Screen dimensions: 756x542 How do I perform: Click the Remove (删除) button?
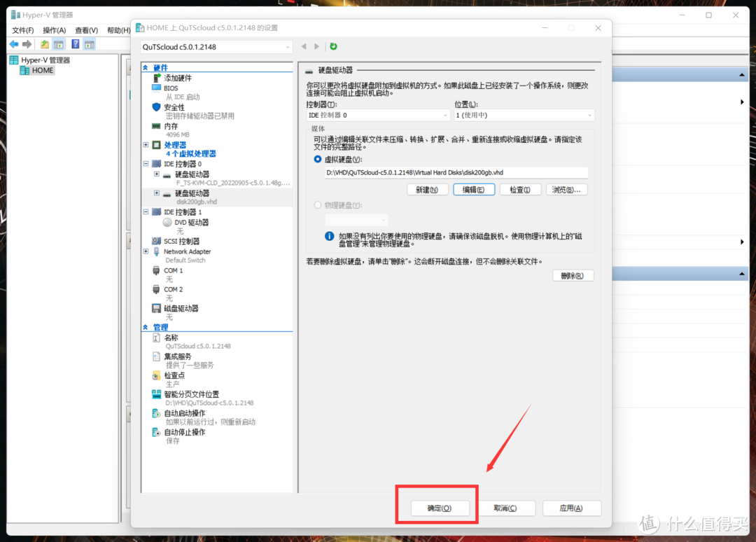[x=573, y=276]
